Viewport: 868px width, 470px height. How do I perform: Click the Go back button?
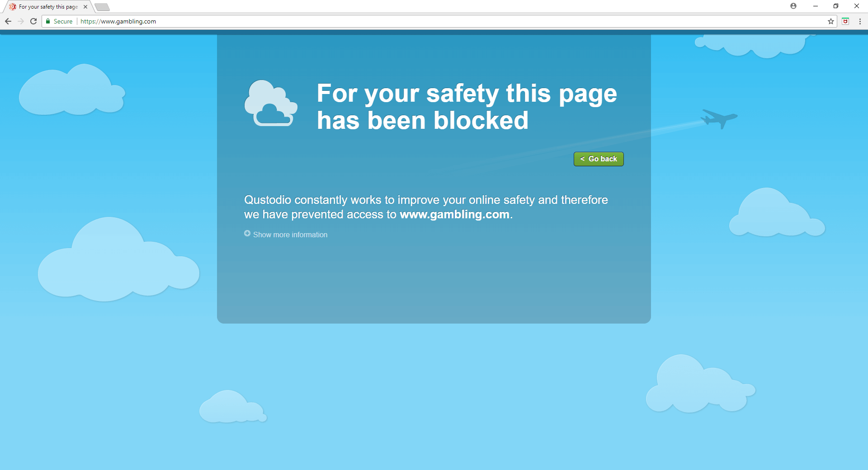pyautogui.click(x=599, y=159)
